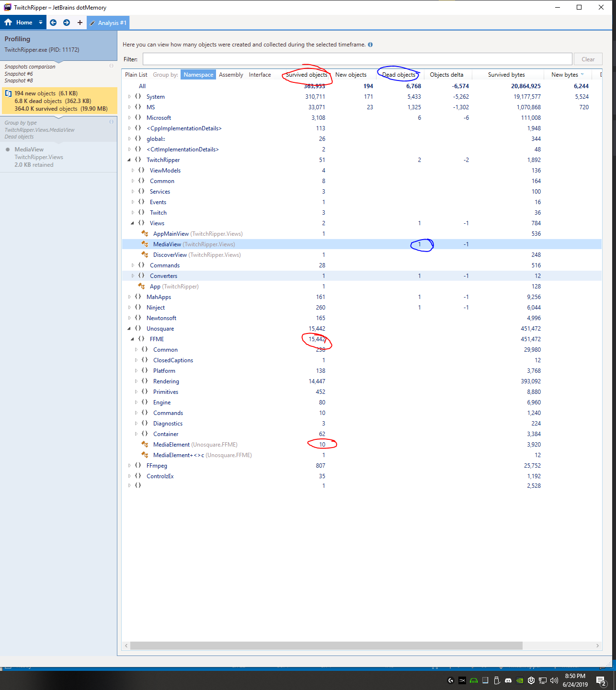Collapse the FFME namespace node
616x690 pixels.
pos(132,339)
